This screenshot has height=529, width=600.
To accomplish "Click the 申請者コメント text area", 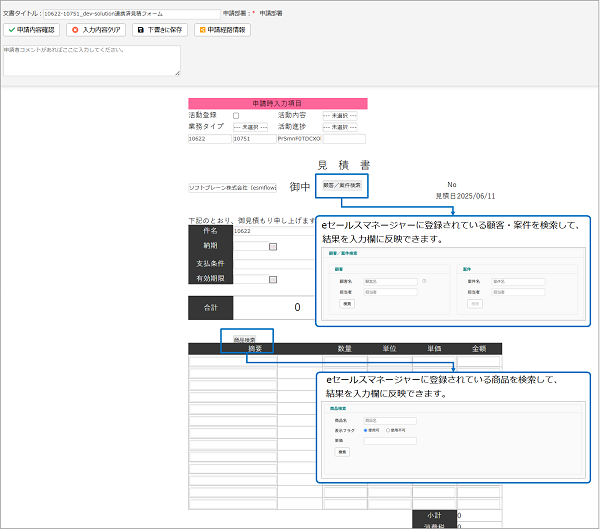I will [91, 60].
